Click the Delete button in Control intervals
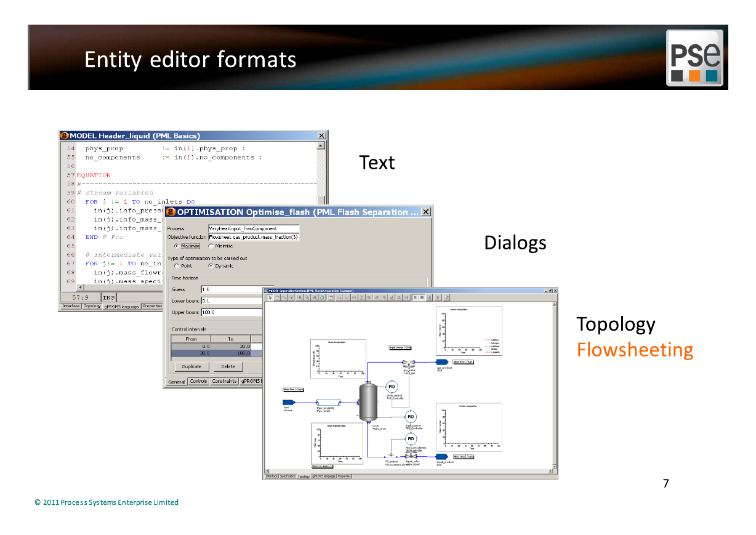 click(228, 366)
